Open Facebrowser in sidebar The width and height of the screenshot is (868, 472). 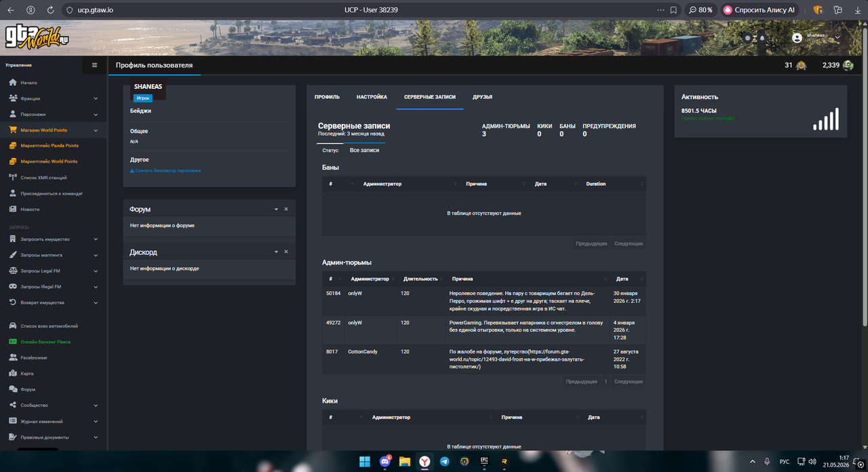(34, 357)
